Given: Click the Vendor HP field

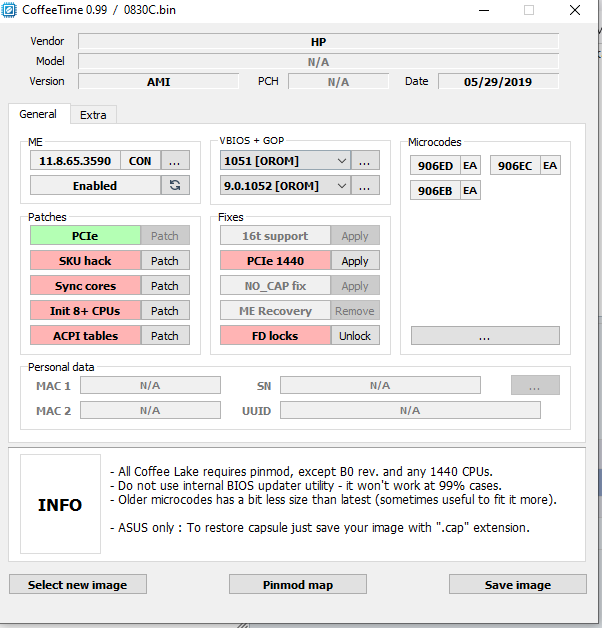Looking at the screenshot, I should [318, 42].
